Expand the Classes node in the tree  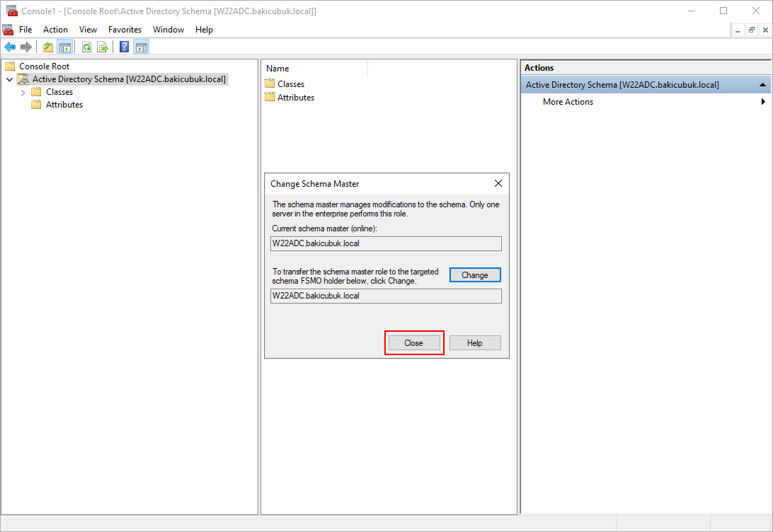point(23,92)
